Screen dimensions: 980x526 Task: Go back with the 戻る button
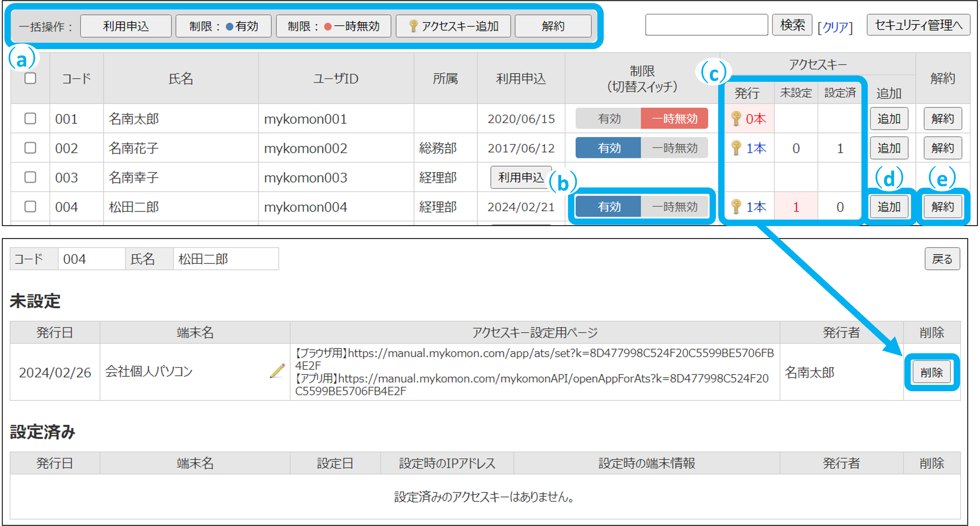(x=942, y=259)
